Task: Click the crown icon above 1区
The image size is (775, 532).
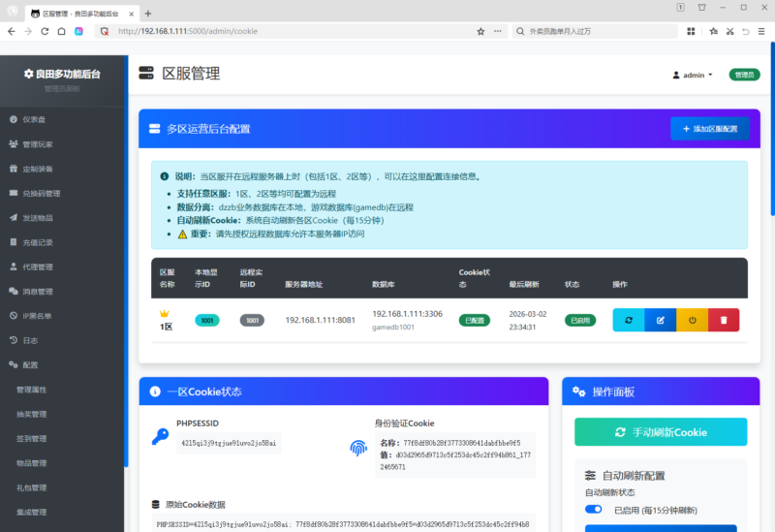Action: click(164, 313)
